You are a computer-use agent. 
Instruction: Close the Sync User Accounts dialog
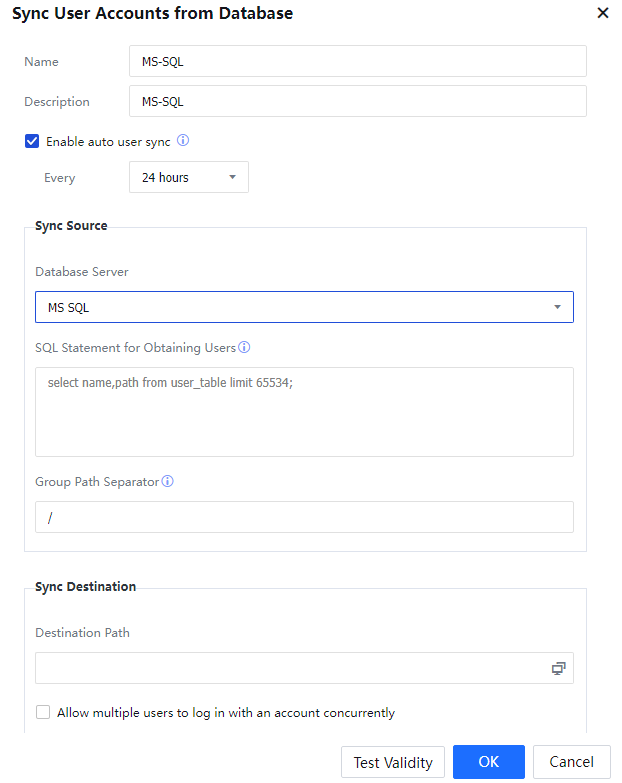coord(602,13)
